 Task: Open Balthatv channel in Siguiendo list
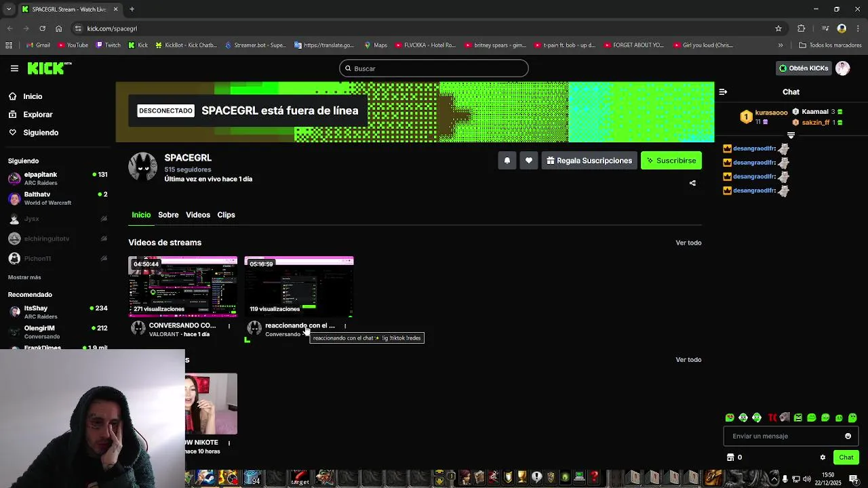(x=58, y=199)
